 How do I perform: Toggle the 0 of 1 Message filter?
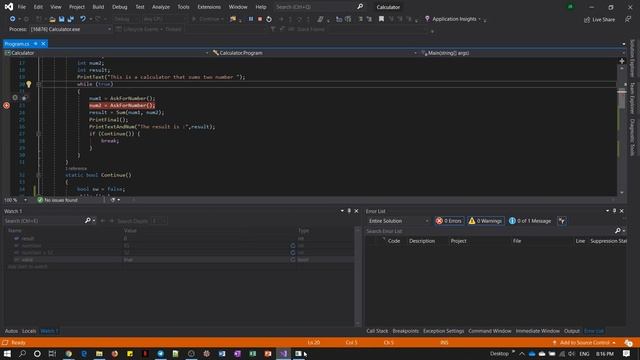(530, 221)
